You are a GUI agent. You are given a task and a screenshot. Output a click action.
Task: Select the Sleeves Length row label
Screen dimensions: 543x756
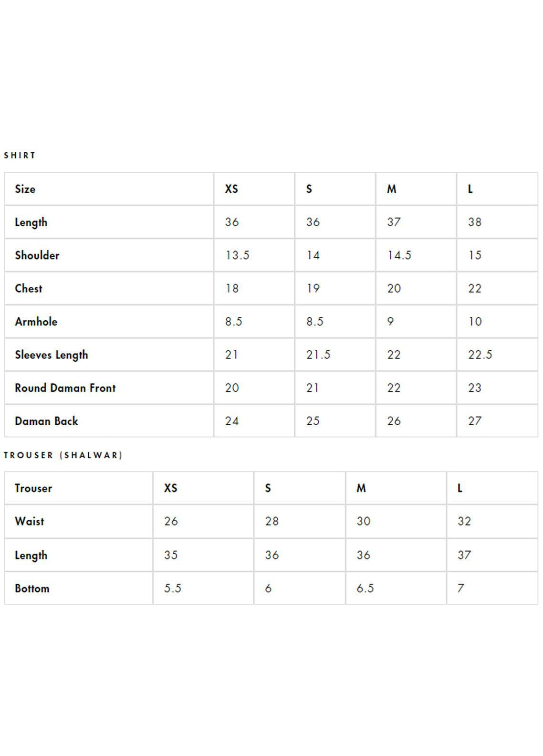[x=52, y=355]
